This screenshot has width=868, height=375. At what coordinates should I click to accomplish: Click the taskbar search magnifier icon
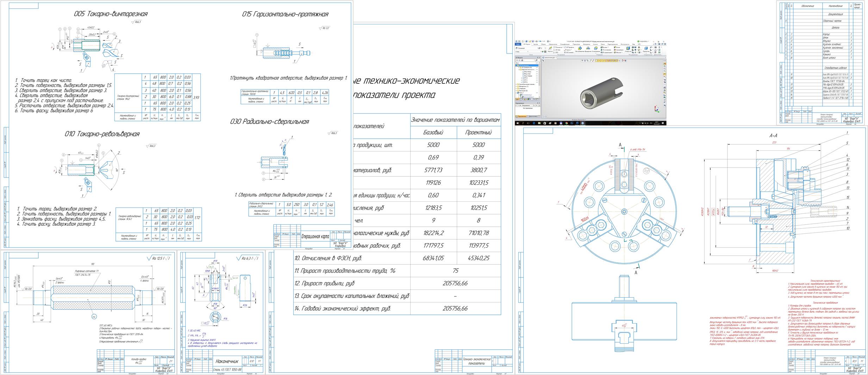(x=523, y=123)
